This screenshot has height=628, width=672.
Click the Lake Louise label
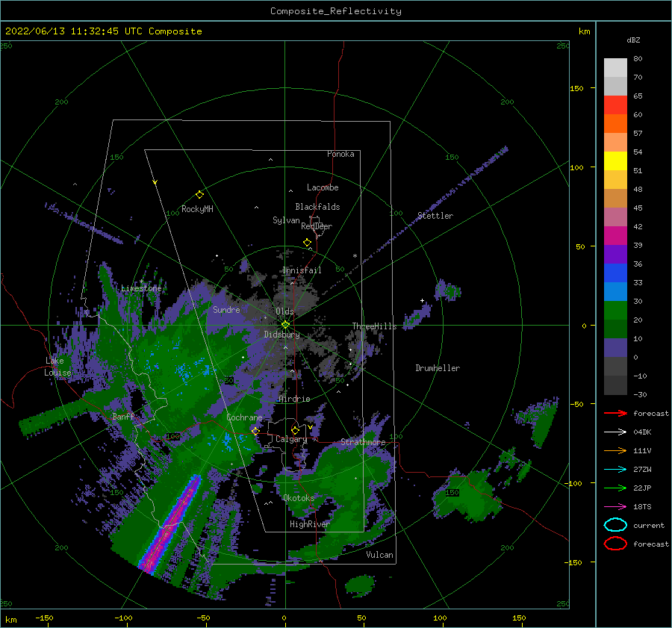pyautogui.click(x=58, y=367)
